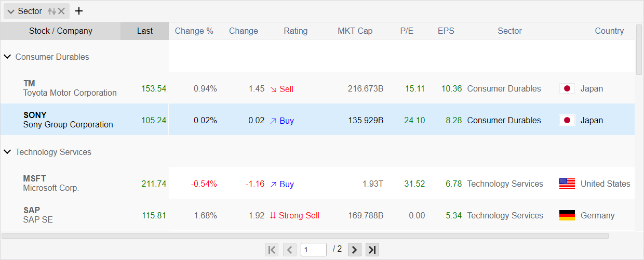Sort by the Sector column header

point(510,31)
